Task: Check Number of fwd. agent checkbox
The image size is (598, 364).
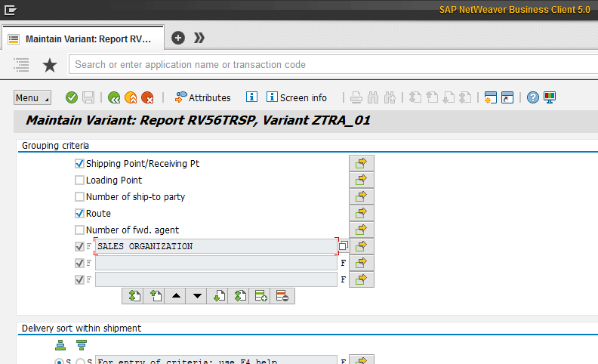Action: [79, 230]
